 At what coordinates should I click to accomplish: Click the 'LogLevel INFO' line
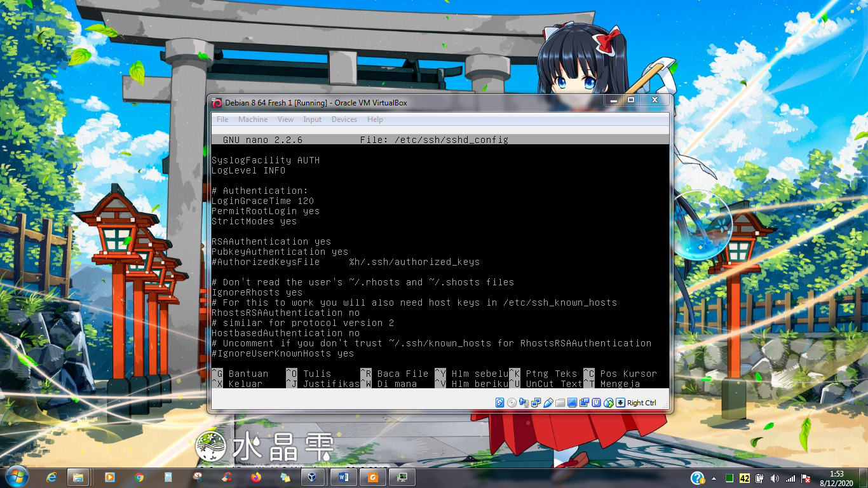point(248,170)
